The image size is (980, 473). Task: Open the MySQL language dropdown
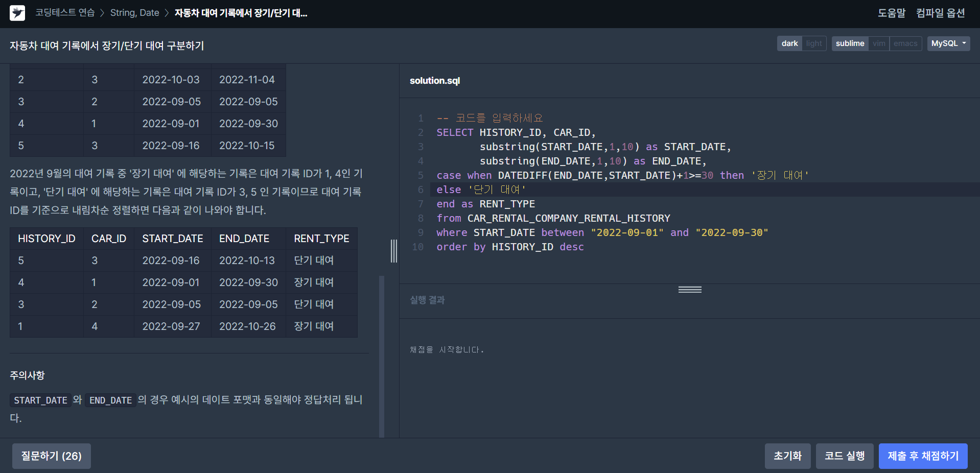tap(948, 43)
